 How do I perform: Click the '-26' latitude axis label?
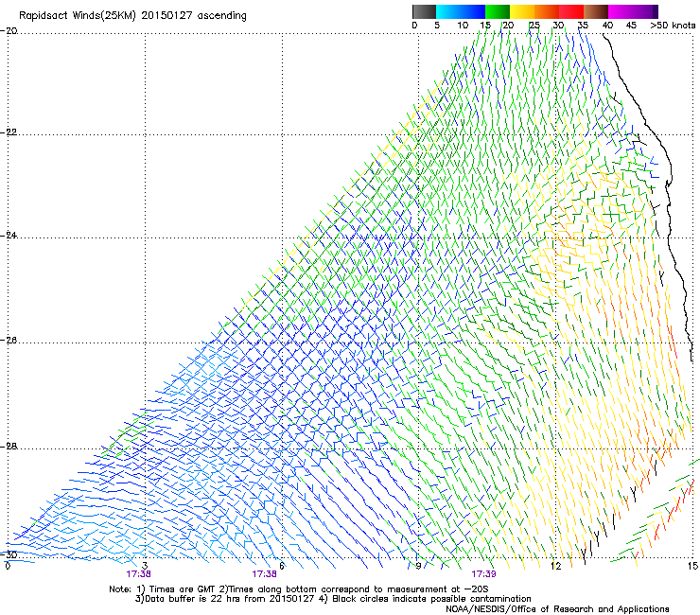[x=9, y=341]
